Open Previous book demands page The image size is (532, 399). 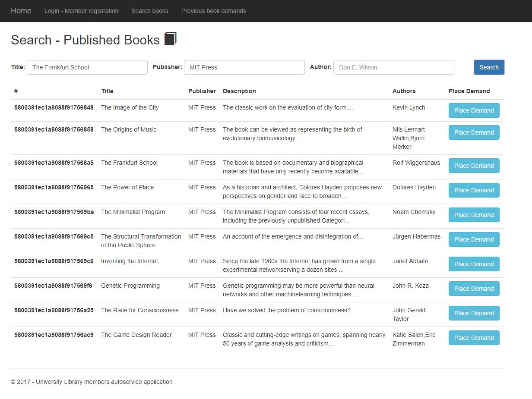click(x=214, y=11)
